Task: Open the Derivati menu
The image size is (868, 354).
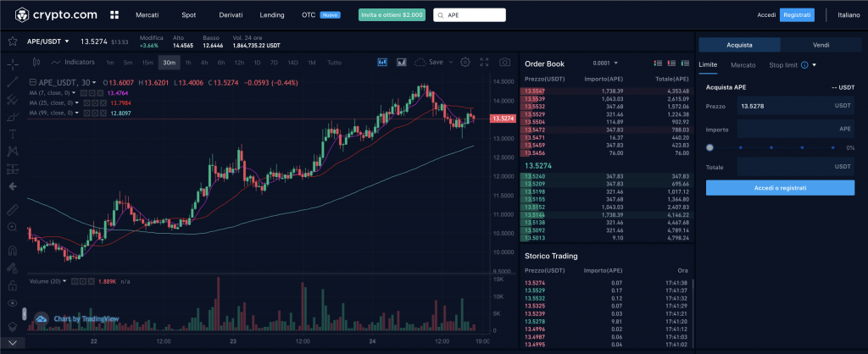Action: pyautogui.click(x=231, y=15)
